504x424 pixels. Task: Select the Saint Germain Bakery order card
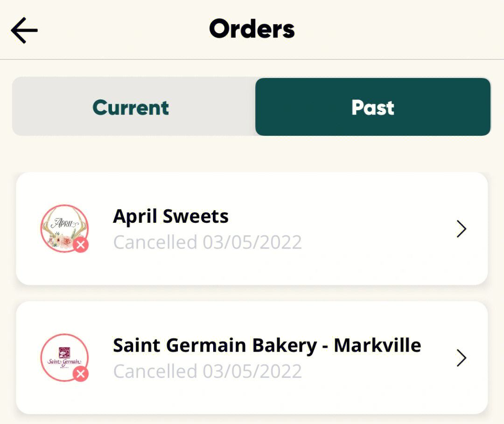point(252,358)
